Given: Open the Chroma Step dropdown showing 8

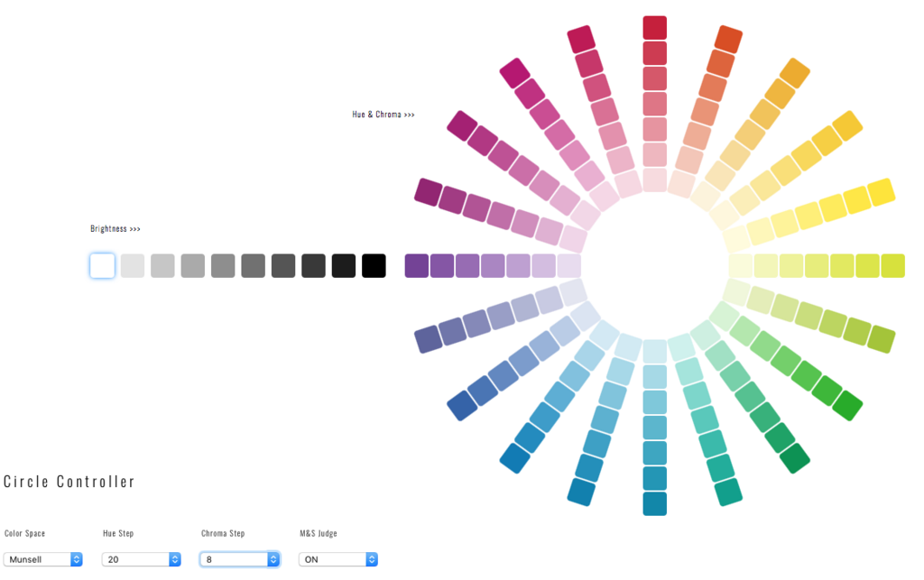Looking at the screenshot, I should click(x=239, y=559).
